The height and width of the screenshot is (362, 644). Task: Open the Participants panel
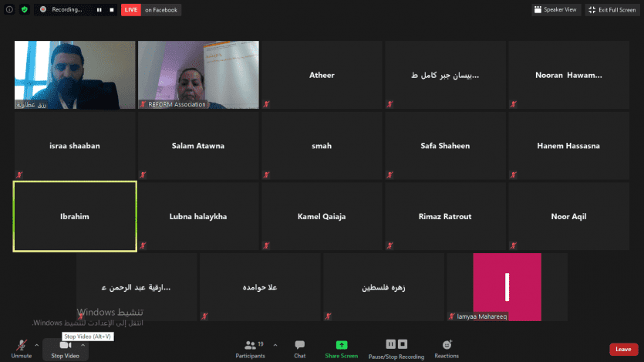pos(250,348)
